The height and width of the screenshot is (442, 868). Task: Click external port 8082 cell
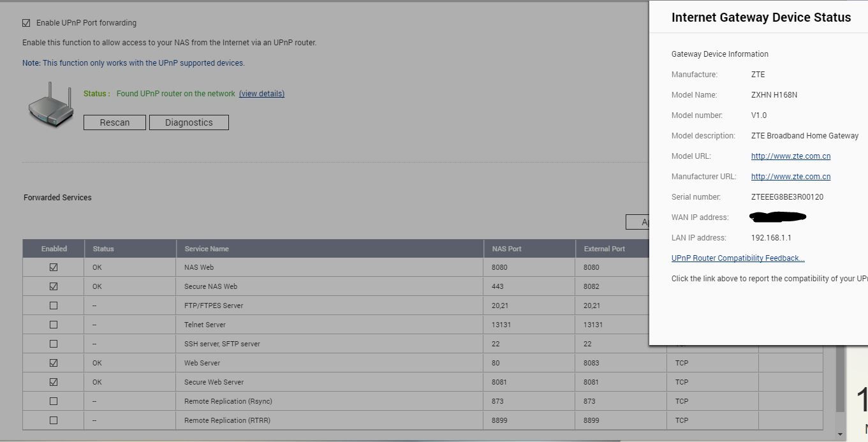click(612, 286)
